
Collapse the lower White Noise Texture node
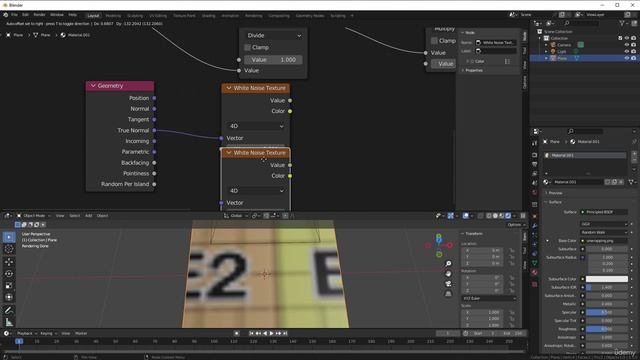229,152
